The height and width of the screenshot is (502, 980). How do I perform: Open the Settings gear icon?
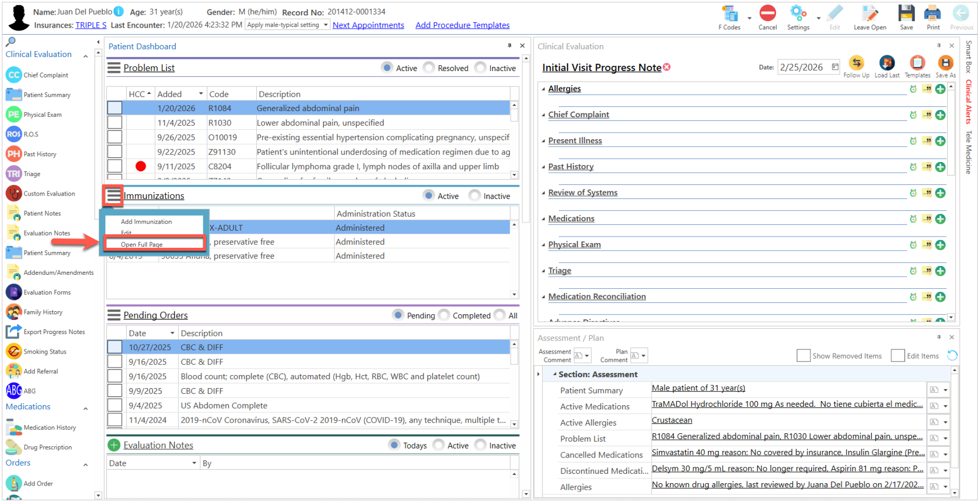798,13
